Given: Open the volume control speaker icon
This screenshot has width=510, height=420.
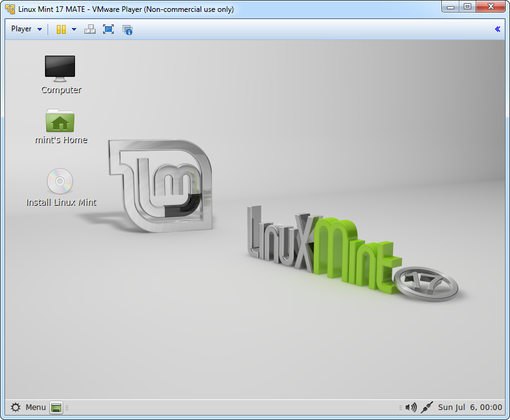Looking at the screenshot, I should pyautogui.click(x=411, y=407).
